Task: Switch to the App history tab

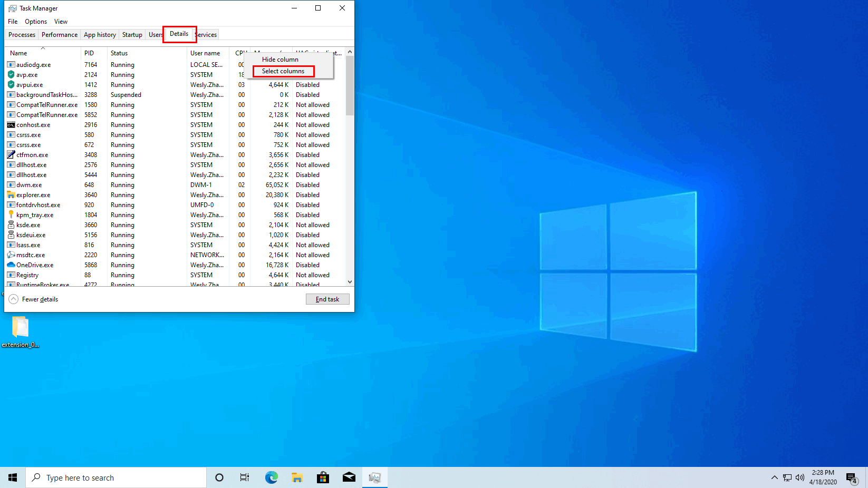Action: [100, 35]
